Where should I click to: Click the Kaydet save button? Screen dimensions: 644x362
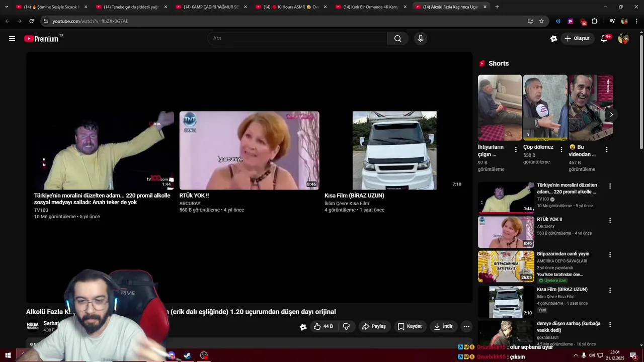[410, 326]
